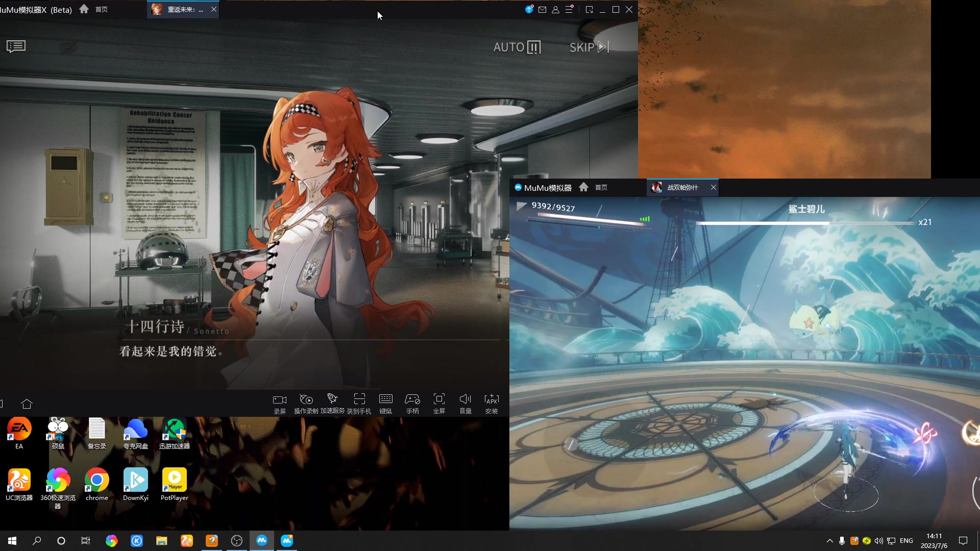This screenshot has height=551, width=980.
Task: Open the 加速服务 rocket icon
Action: coord(332,404)
